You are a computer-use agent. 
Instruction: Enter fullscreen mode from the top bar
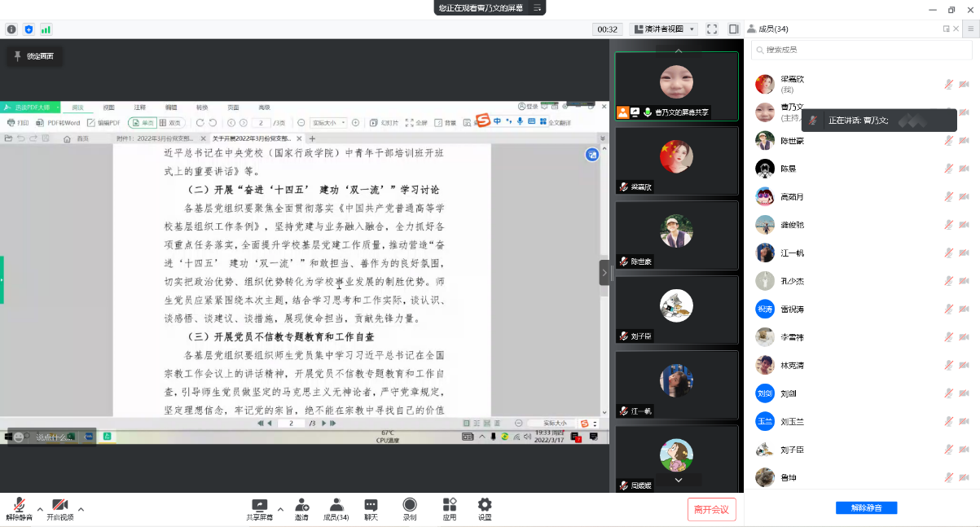712,29
